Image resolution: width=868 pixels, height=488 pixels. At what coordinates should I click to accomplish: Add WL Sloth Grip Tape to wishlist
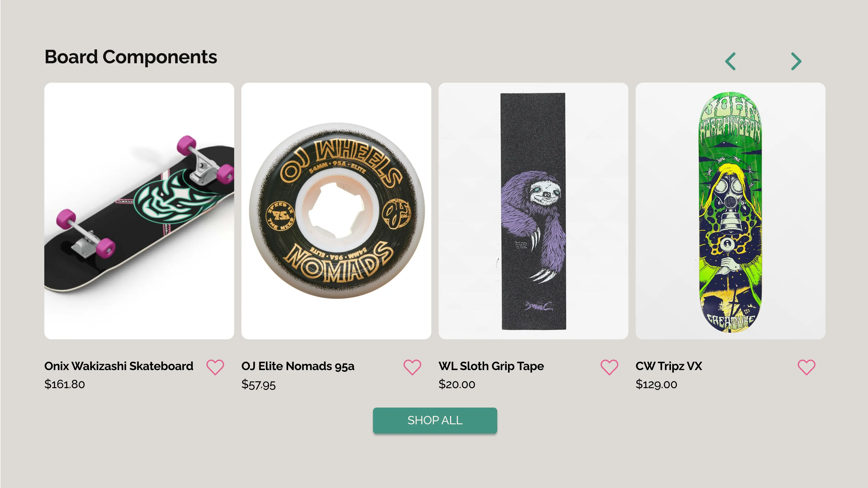click(x=609, y=367)
